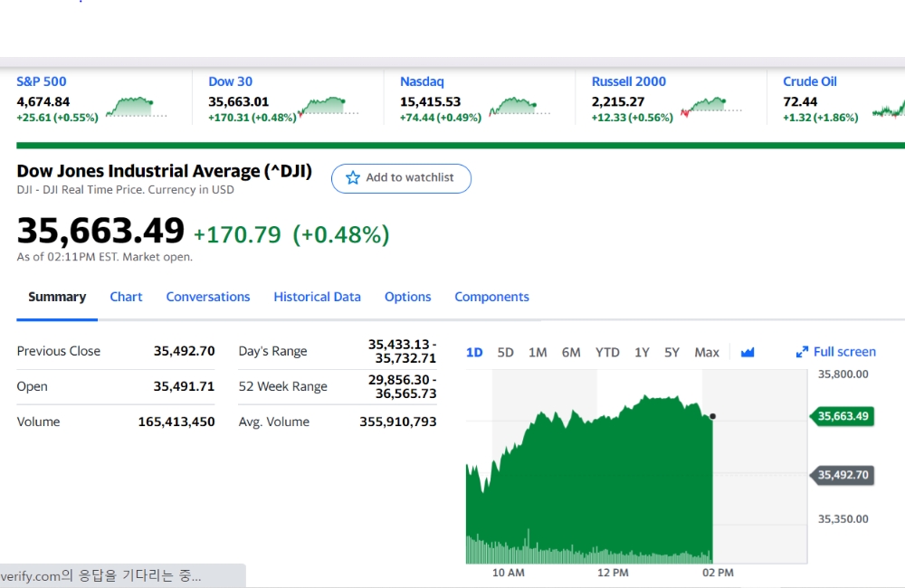905x588 pixels.
Task: Click the 12 PM time axis label
Action: point(613,573)
